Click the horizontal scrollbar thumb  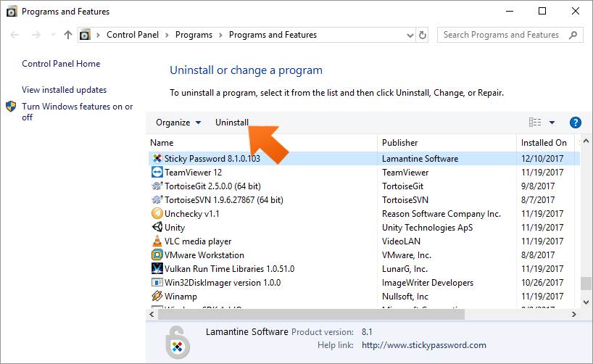pos(311,315)
